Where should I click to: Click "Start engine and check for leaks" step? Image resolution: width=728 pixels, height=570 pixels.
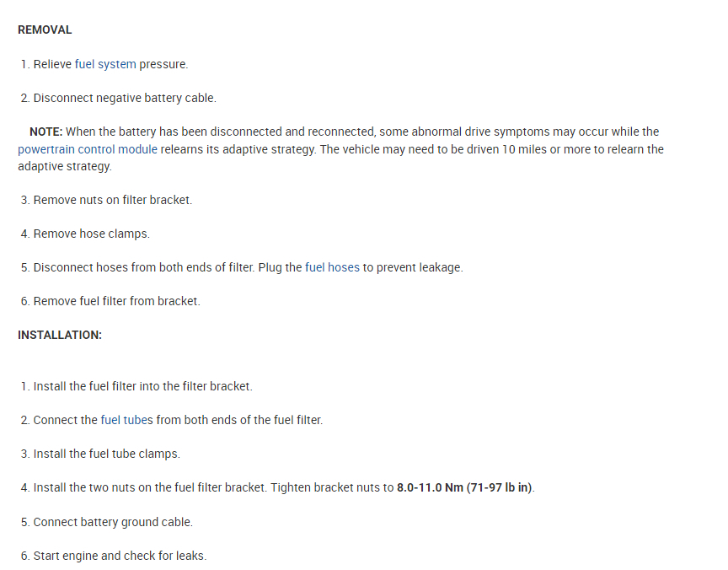point(120,556)
